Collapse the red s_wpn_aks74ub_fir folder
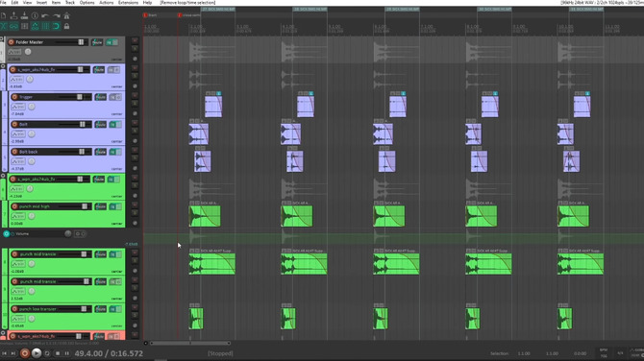The image size is (644, 361). coord(3,333)
